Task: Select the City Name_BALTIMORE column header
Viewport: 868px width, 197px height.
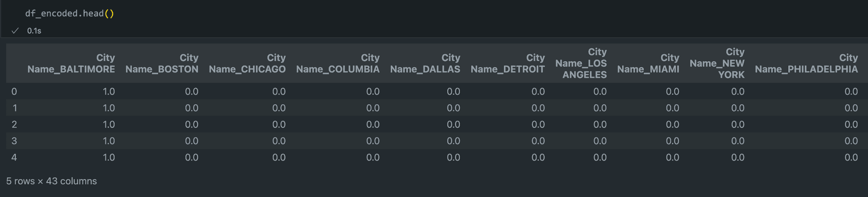Action: coord(71,64)
